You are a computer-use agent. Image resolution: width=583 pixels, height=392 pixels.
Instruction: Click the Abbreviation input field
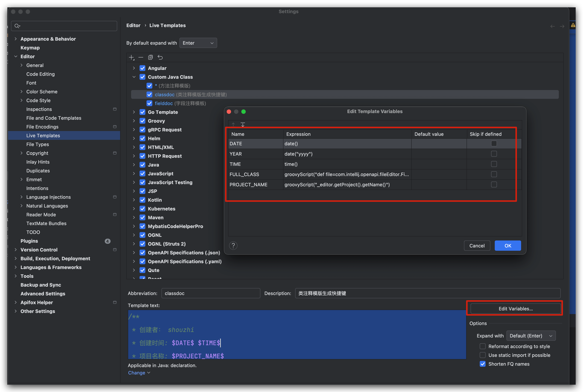pyautogui.click(x=211, y=293)
